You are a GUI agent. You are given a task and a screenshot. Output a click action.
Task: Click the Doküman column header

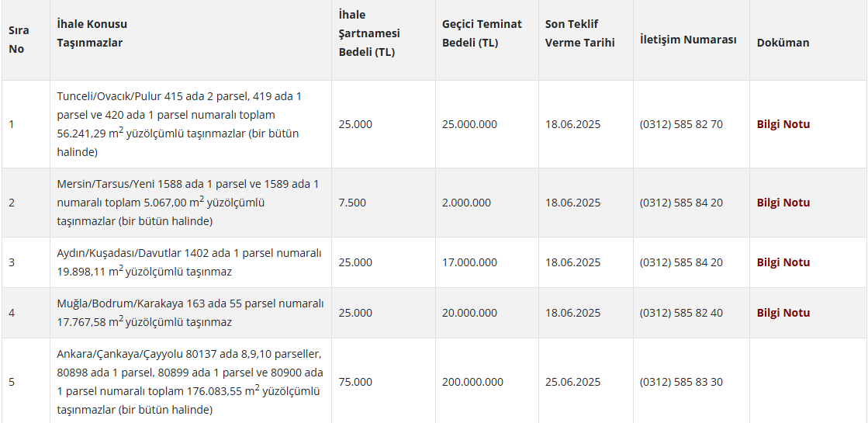(783, 43)
